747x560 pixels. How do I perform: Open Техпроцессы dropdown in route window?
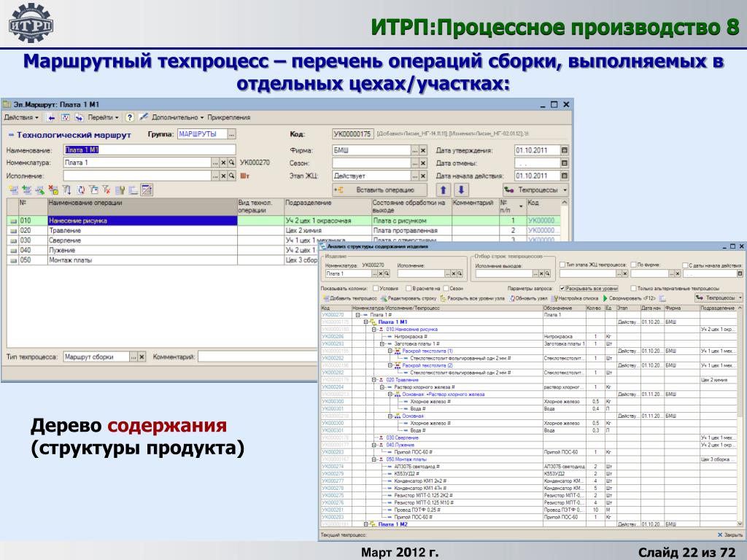click(x=536, y=190)
